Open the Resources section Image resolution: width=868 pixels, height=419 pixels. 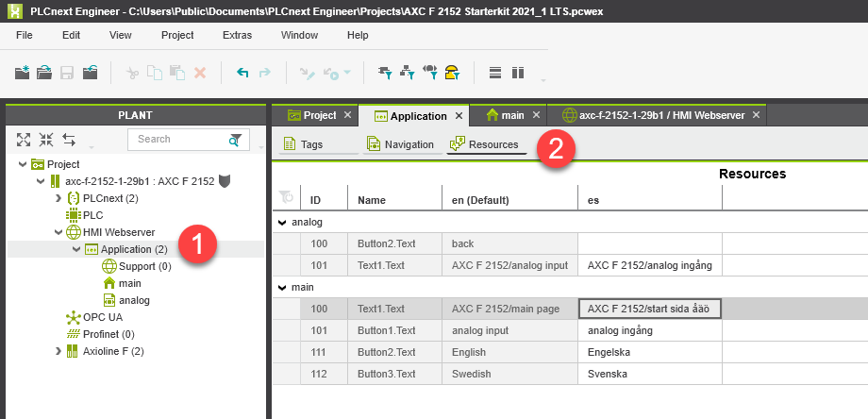pyautogui.click(x=486, y=144)
